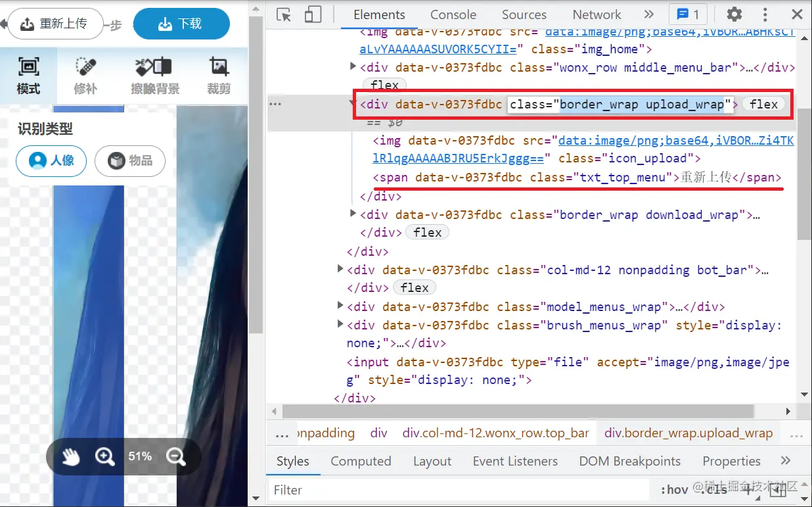This screenshot has width=812, height=507.
Task: Click the blue 下载 (Download) button
Action: tap(181, 23)
